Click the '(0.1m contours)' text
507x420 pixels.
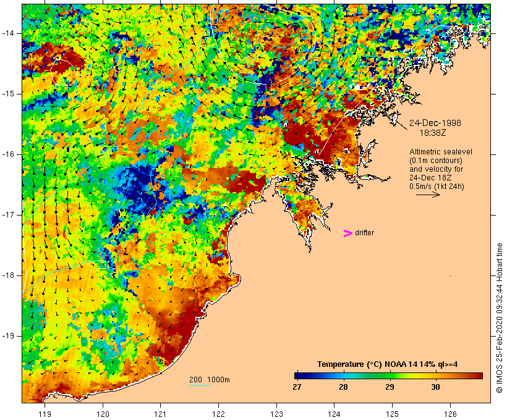435,161
